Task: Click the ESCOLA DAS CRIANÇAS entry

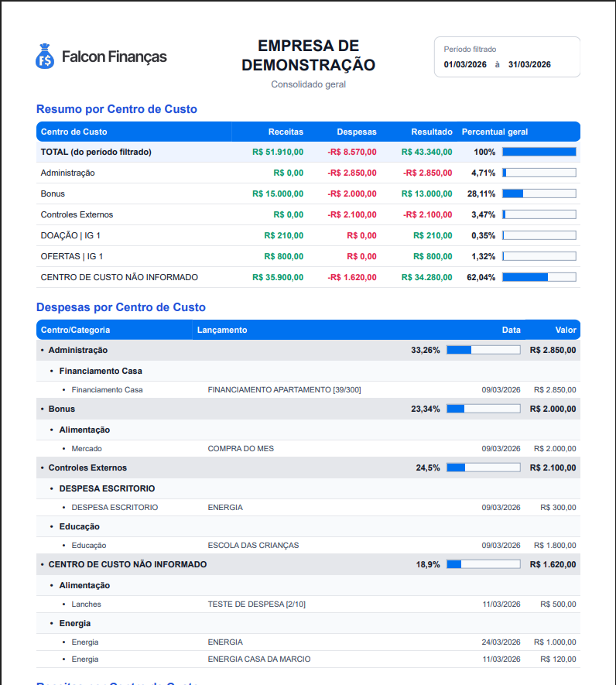Action: [x=253, y=546]
